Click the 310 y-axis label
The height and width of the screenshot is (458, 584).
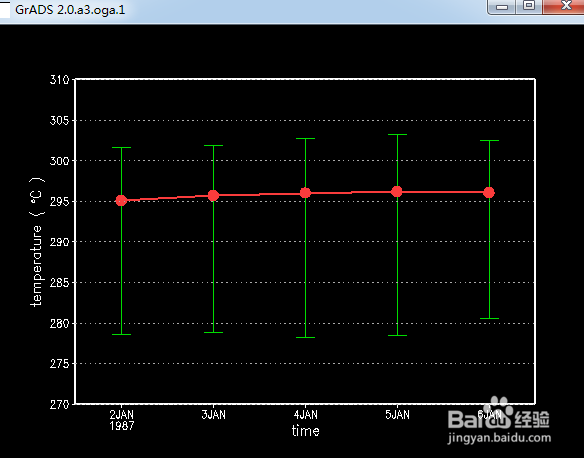click(60, 80)
